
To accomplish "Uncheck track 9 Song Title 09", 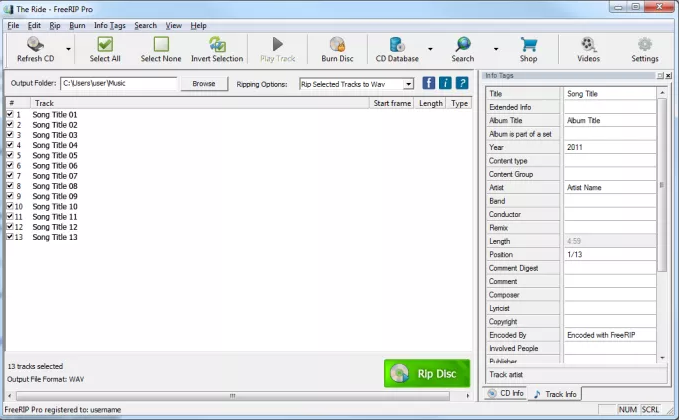I will click(x=10, y=196).
